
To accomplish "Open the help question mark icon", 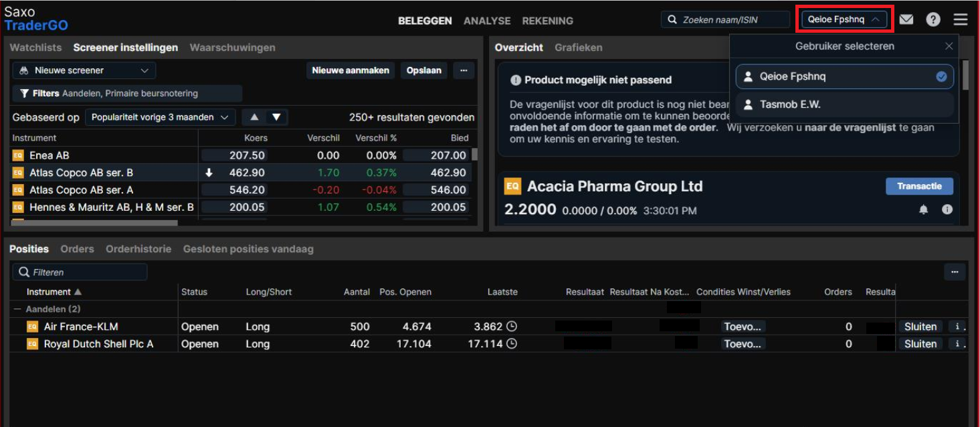I will (933, 19).
